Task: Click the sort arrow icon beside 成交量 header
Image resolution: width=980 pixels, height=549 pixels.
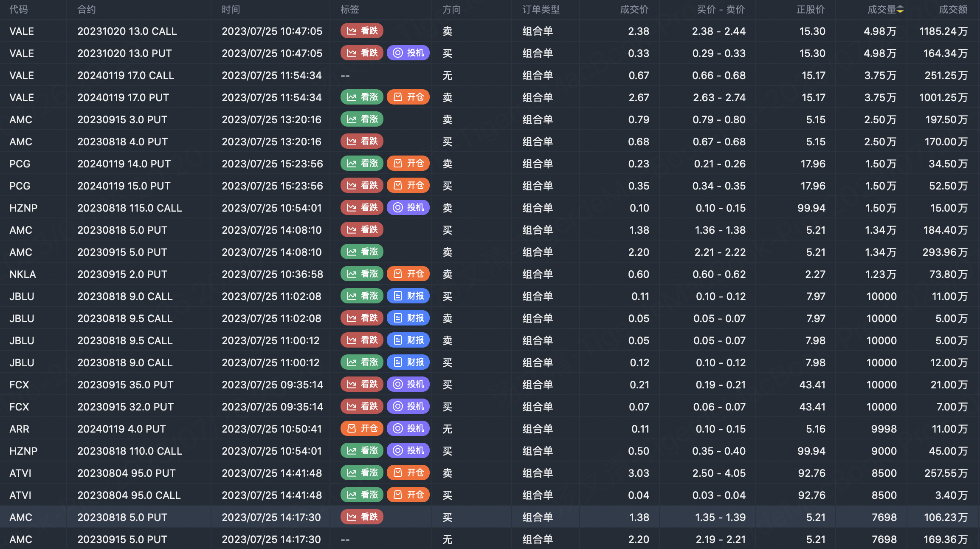Action: [900, 9]
